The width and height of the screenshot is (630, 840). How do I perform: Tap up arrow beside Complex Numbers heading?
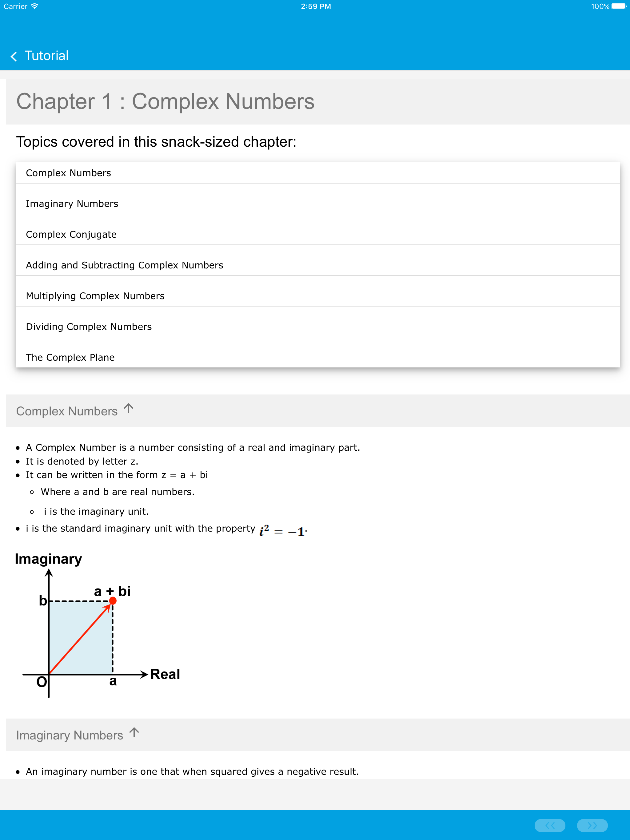coord(129,408)
